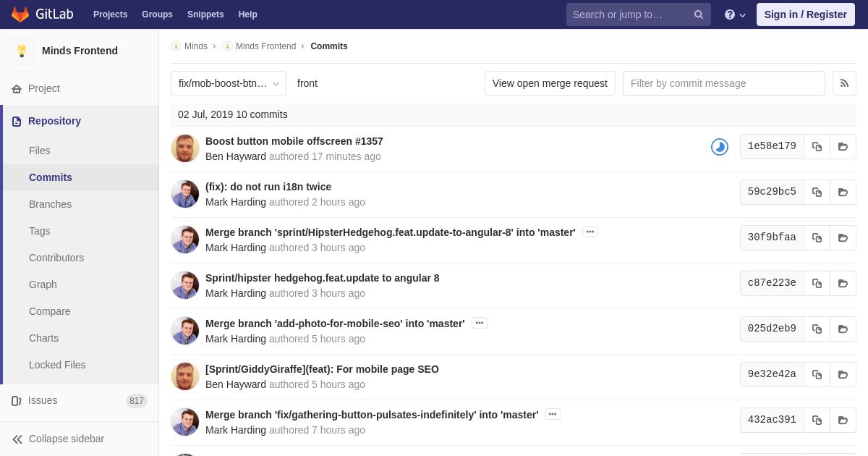Open Contributors in the sidebar
Image resolution: width=868 pixels, height=456 pixels.
(56, 258)
